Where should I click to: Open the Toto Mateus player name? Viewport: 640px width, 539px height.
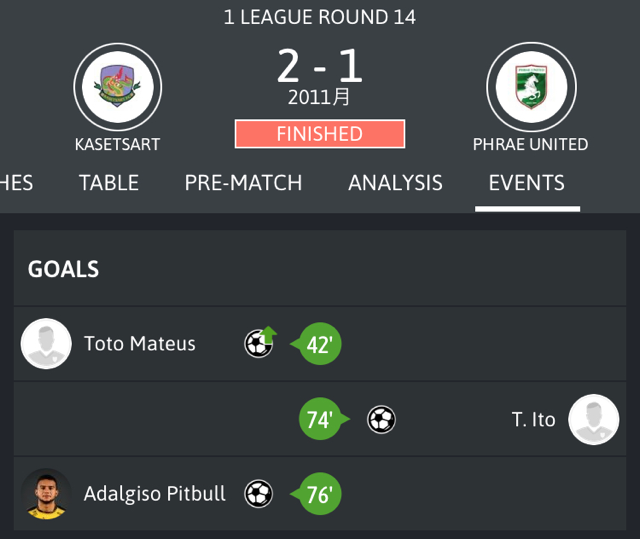140,344
